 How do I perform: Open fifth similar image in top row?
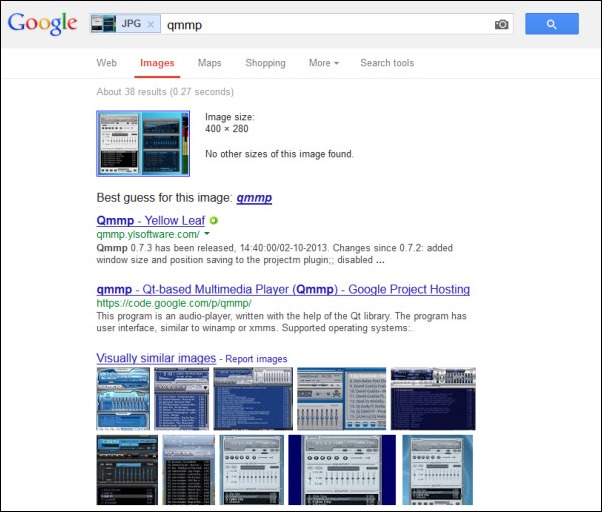click(433, 399)
